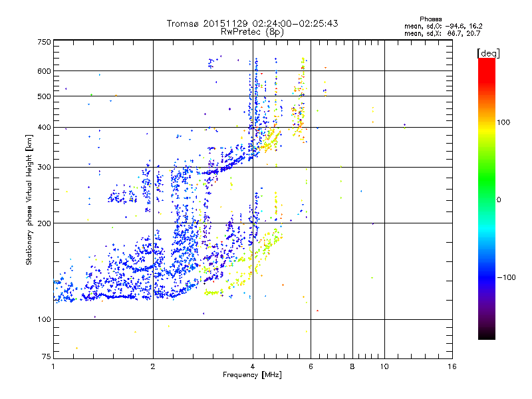Click the y-axis '200' tick label
Viewport: 532px width, 399px height.
(44, 223)
